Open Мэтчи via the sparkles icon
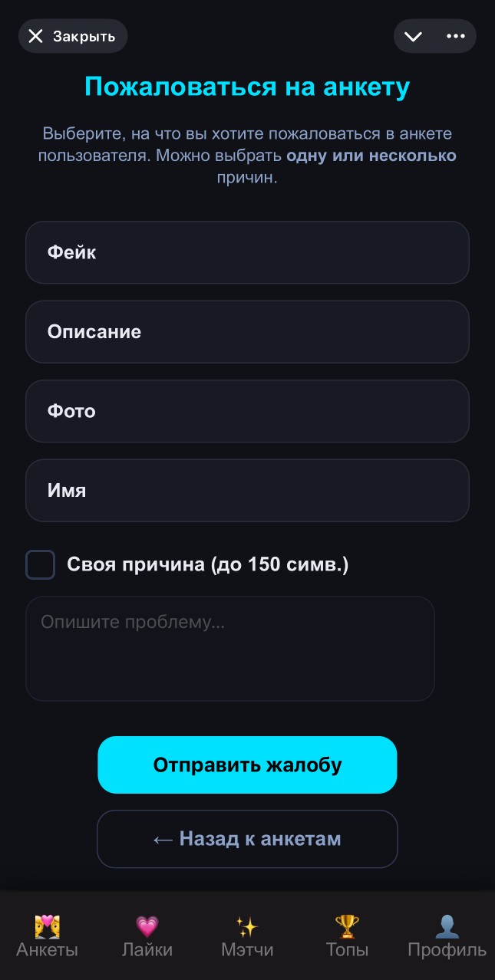 (247, 926)
